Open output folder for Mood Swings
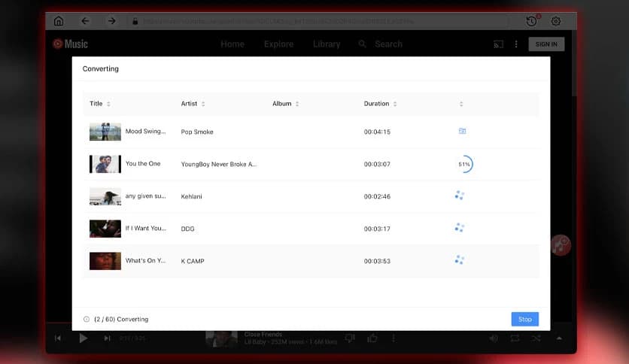Viewport: 629px width, 364px height. pos(462,131)
